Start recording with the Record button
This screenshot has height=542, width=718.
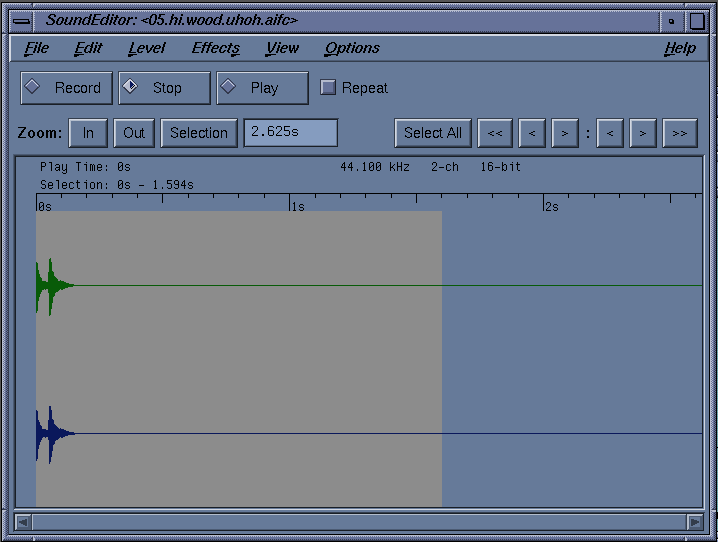(66, 88)
